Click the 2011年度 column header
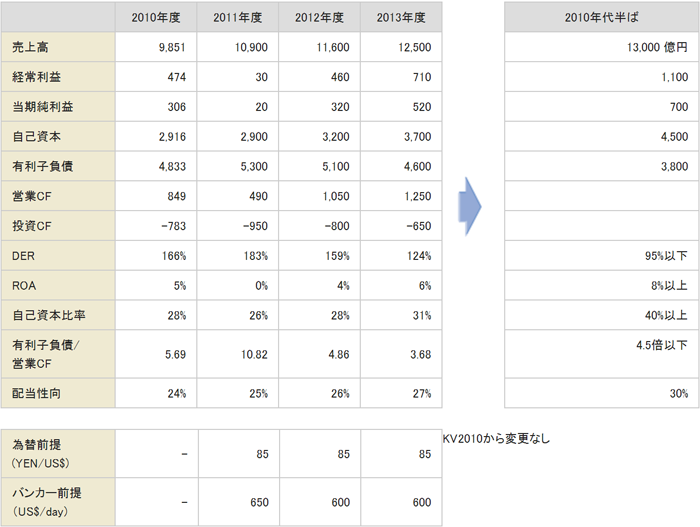The image size is (700, 527). 238,17
